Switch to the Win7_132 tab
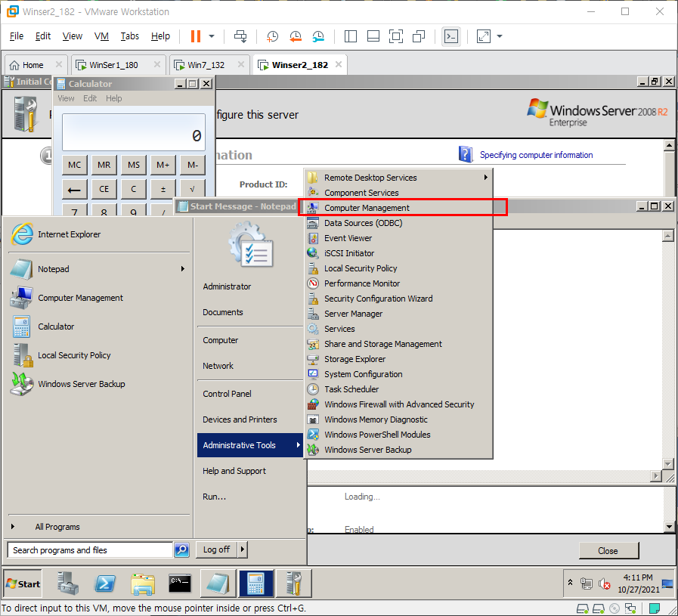Image resolution: width=678 pixels, height=616 pixels. click(206, 65)
